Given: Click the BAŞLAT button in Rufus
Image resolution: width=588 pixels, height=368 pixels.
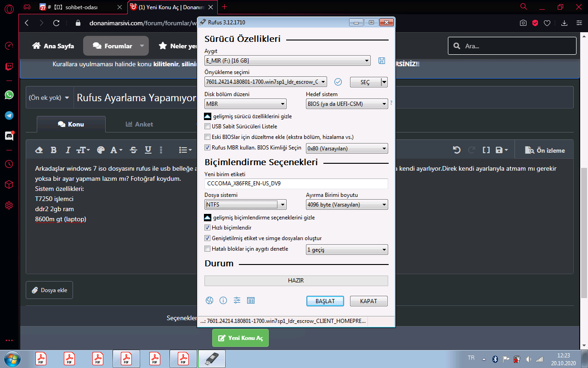Looking at the screenshot, I should (x=325, y=301).
